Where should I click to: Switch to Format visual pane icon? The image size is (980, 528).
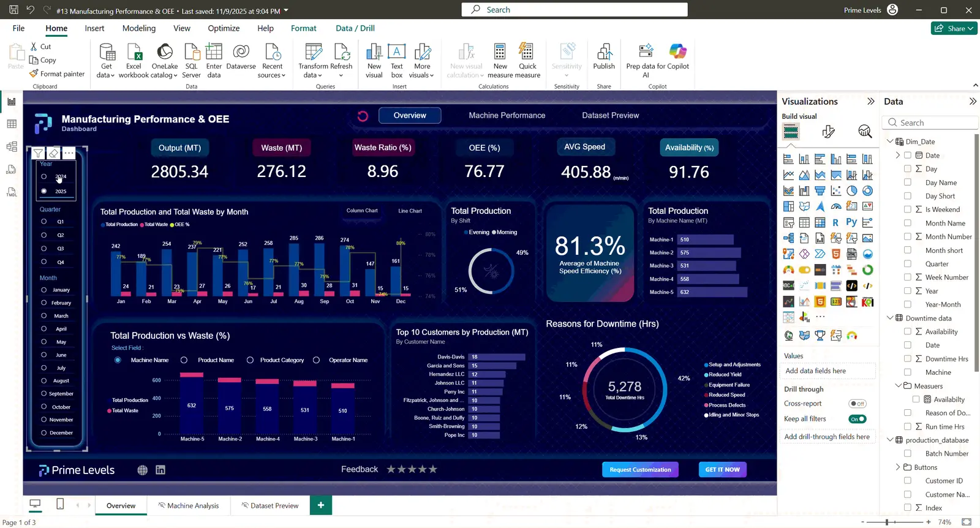coord(828,131)
